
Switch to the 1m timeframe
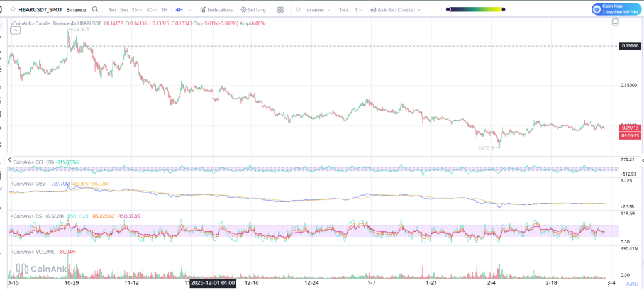(112, 9)
